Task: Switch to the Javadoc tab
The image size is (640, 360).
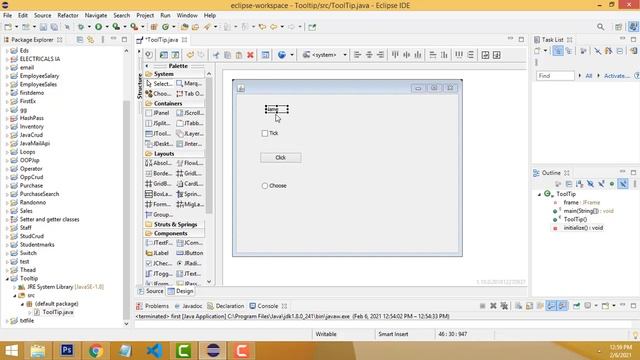Action: [189, 306]
